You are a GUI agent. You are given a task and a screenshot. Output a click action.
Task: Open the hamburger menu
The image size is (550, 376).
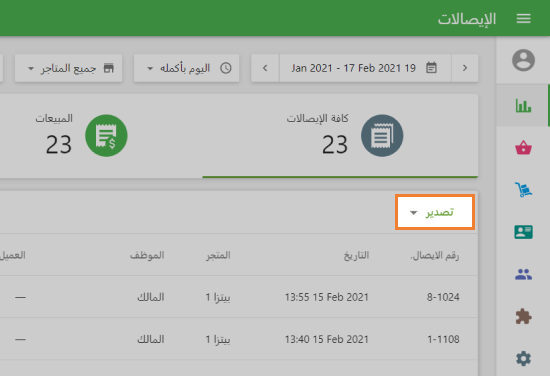pyautogui.click(x=523, y=19)
